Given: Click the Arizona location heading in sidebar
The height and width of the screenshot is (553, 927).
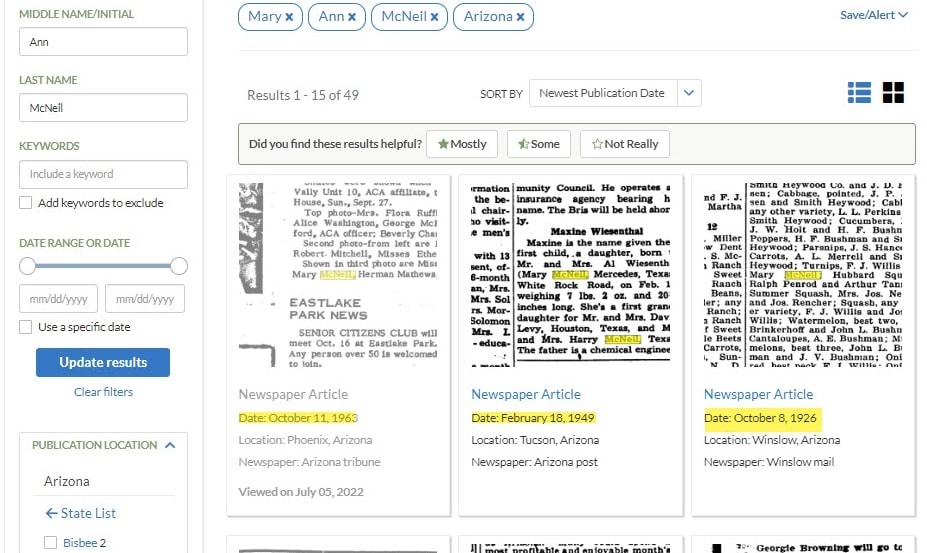Looking at the screenshot, I should click(67, 481).
